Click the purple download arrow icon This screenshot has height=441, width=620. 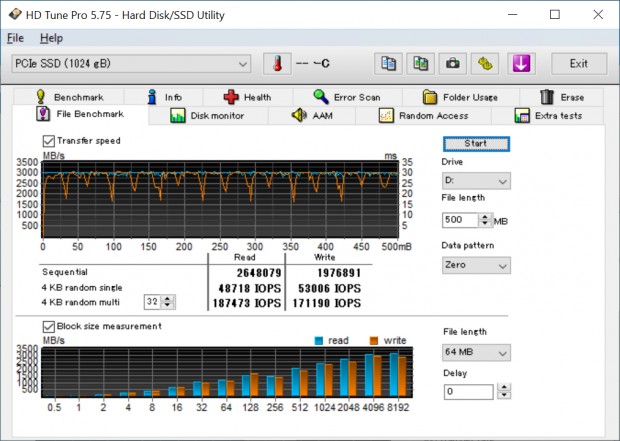pyautogui.click(x=521, y=64)
